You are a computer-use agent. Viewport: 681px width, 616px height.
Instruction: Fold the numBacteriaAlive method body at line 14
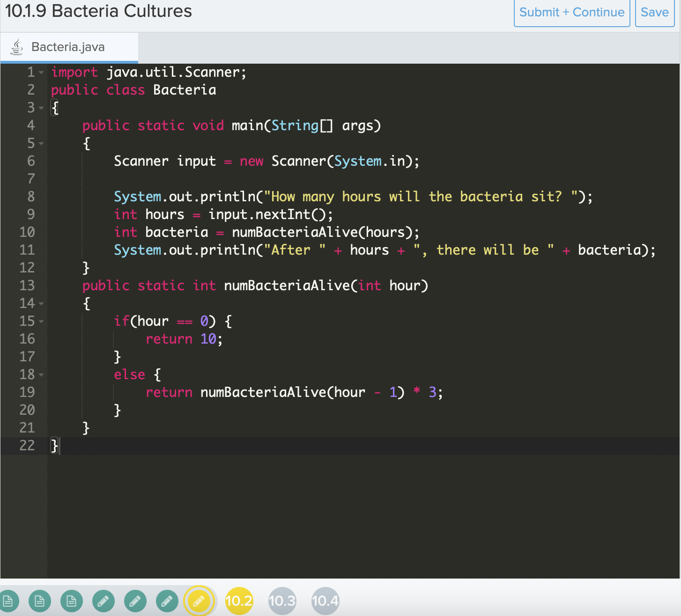point(41,304)
